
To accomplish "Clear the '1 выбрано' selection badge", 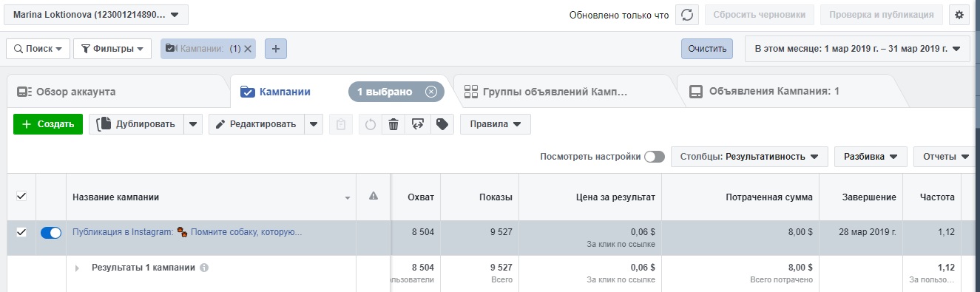I will point(431,92).
